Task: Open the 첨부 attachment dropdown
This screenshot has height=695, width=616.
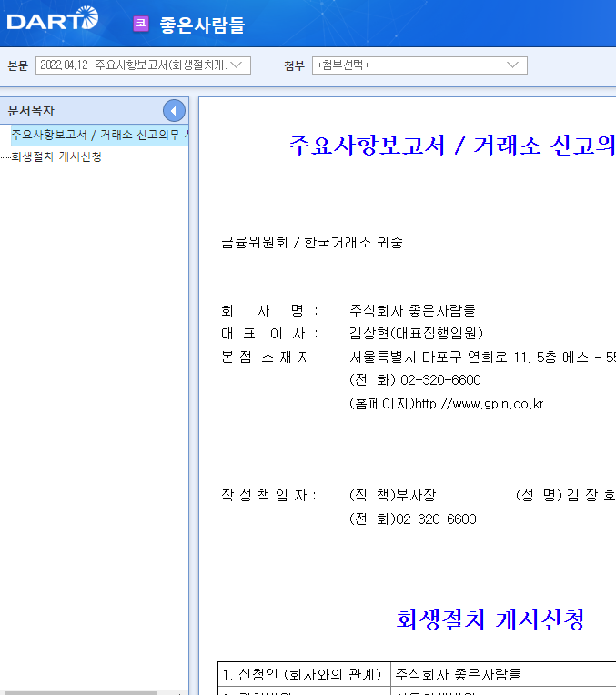Action: tap(419, 65)
